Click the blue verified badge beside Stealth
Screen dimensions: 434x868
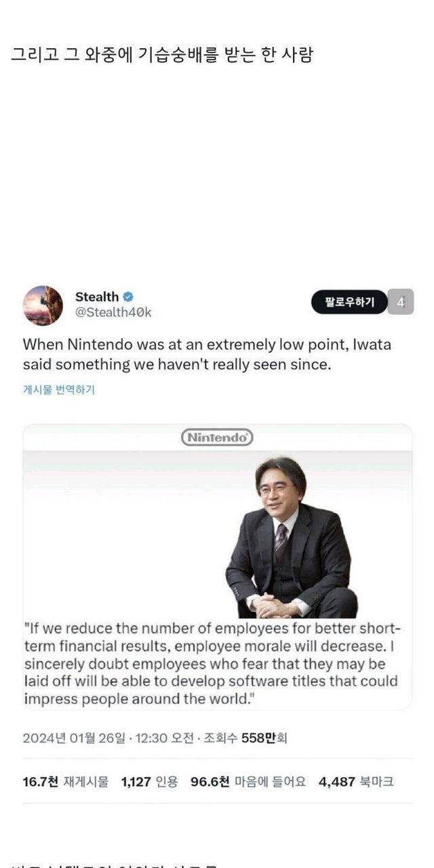pyautogui.click(x=128, y=296)
